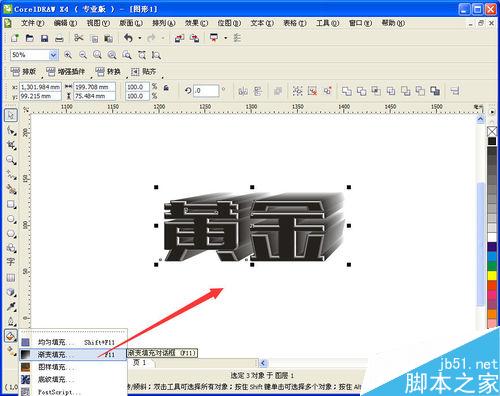Click the Align and distribute icon

tap(454, 91)
